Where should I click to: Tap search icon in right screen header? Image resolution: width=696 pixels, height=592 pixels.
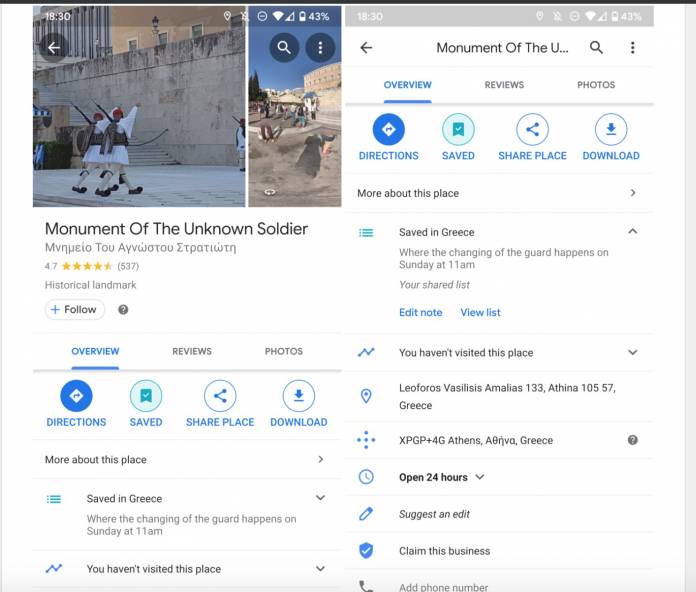coord(596,47)
